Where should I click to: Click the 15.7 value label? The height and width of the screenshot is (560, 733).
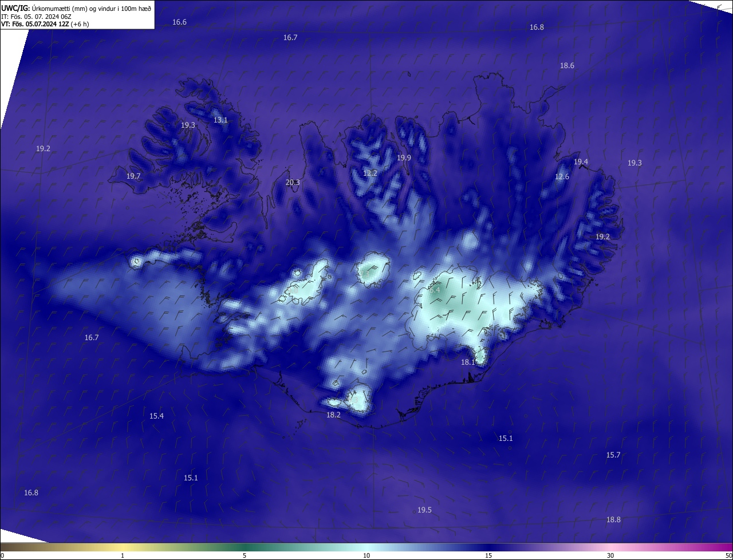coord(613,455)
